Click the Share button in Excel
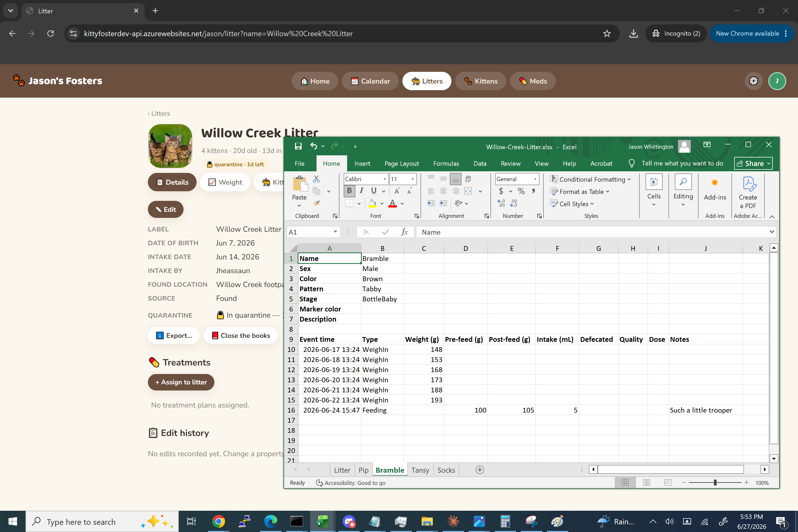 [753, 164]
